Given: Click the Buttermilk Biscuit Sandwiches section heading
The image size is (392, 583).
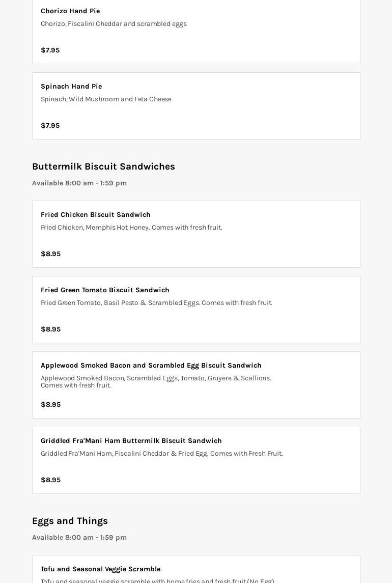Looking at the screenshot, I should [x=103, y=166].
